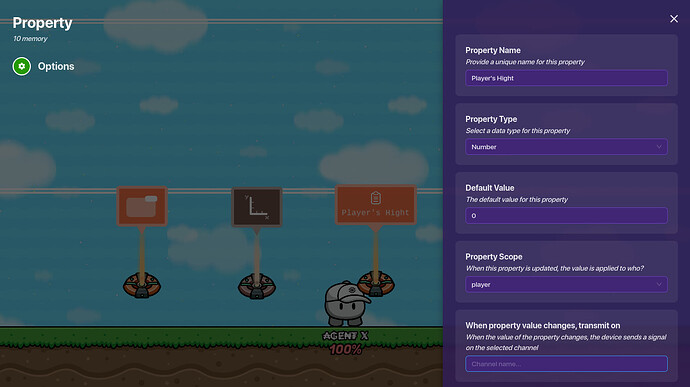Click the left orange device base

point(142,285)
